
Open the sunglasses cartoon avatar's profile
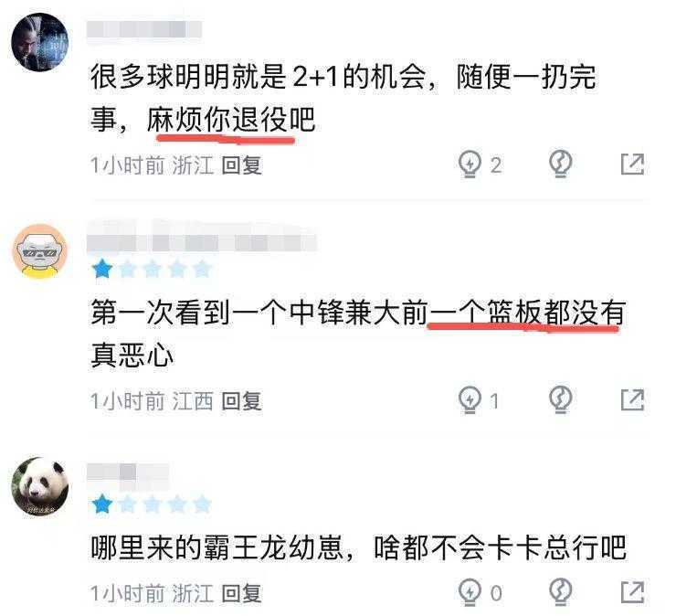pyautogui.click(x=39, y=251)
